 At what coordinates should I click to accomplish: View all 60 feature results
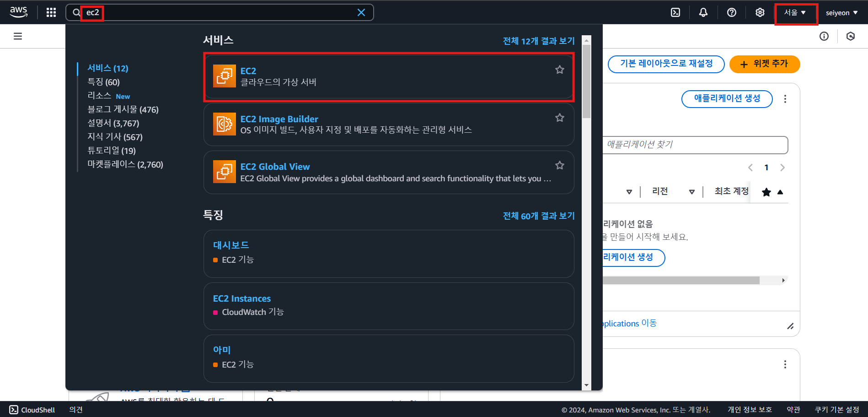[x=539, y=216]
